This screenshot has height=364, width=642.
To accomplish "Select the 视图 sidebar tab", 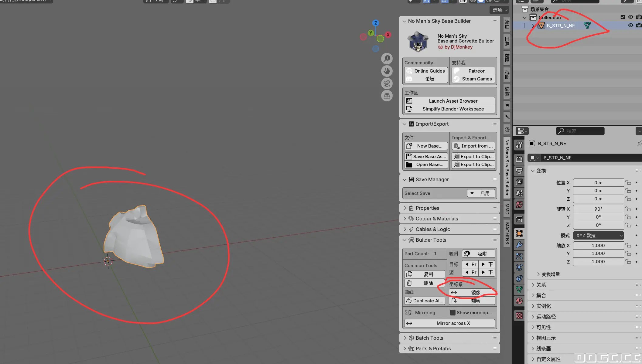I will 507,58.
